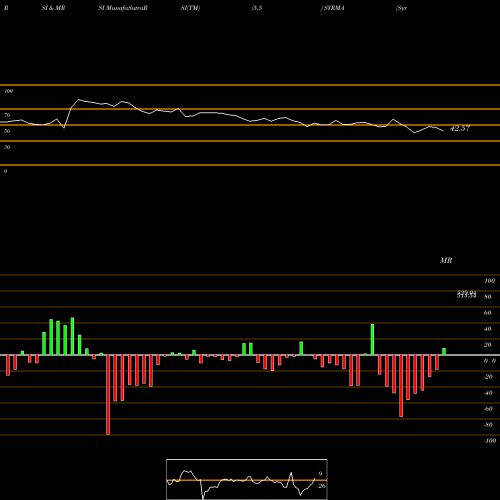Click the value 9 in the mini chart
The height and width of the screenshot is (500, 500).
320,474
